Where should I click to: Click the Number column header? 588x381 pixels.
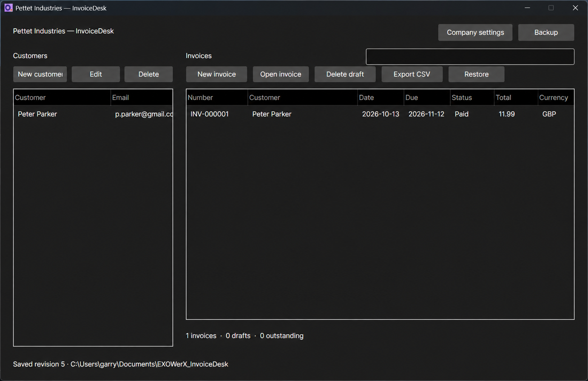coord(217,97)
